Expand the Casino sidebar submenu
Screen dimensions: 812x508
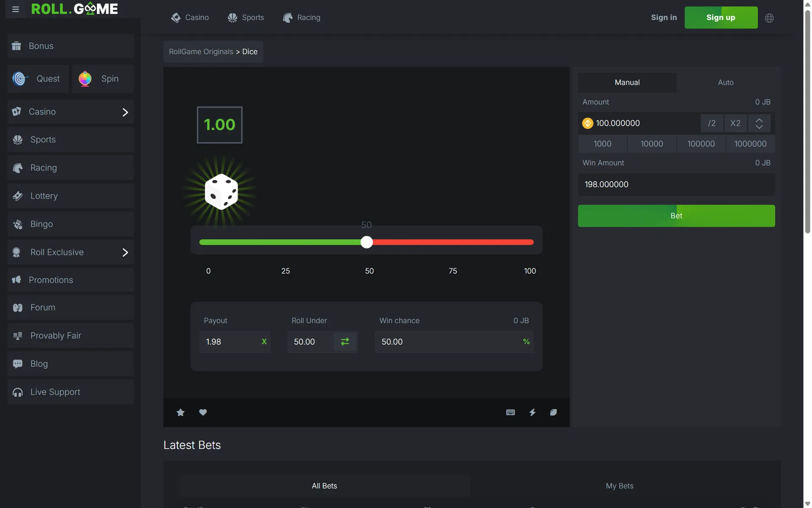click(125, 112)
